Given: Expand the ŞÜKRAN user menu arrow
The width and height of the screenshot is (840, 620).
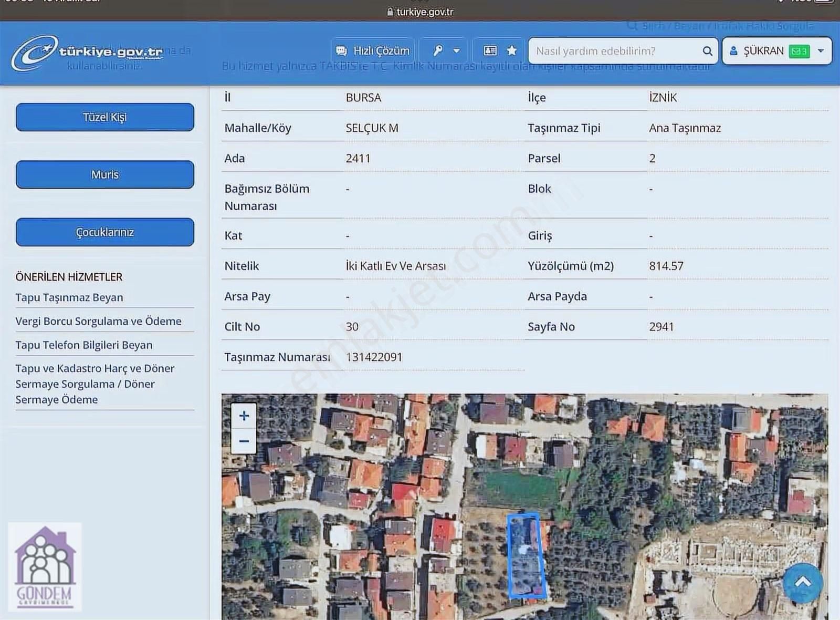Looking at the screenshot, I should coord(821,51).
